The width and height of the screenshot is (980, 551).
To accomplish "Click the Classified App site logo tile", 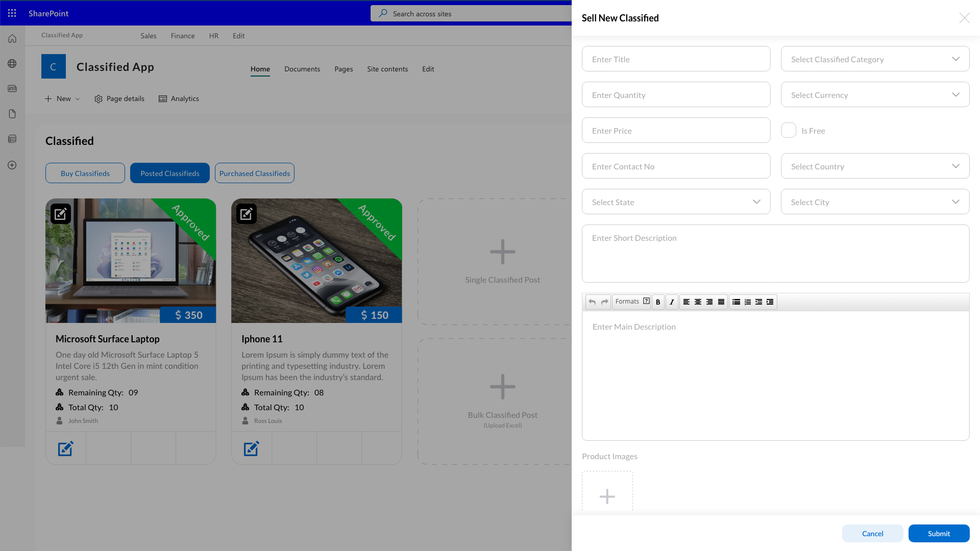I will [x=54, y=66].
